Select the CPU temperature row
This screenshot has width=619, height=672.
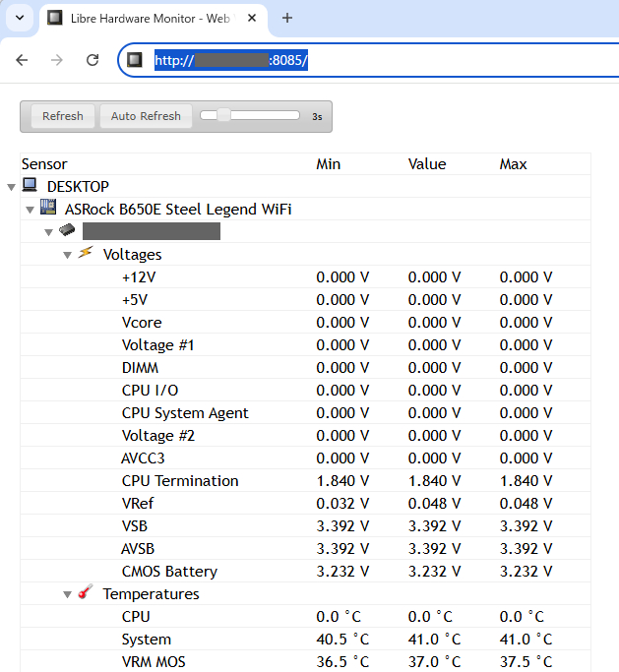(305, 617)
